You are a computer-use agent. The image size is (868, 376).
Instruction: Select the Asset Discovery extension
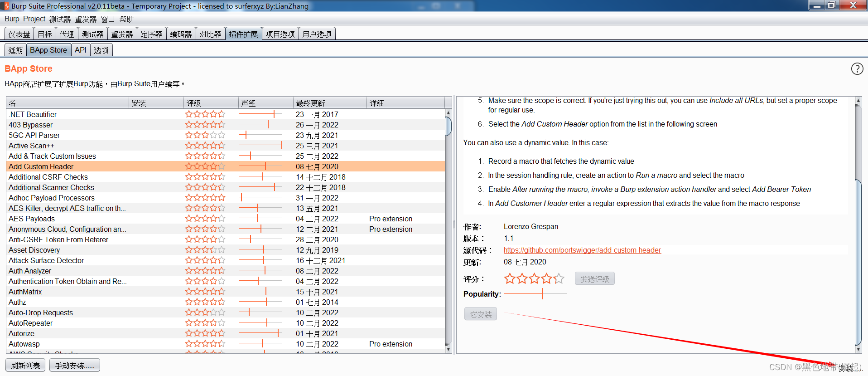226,250
